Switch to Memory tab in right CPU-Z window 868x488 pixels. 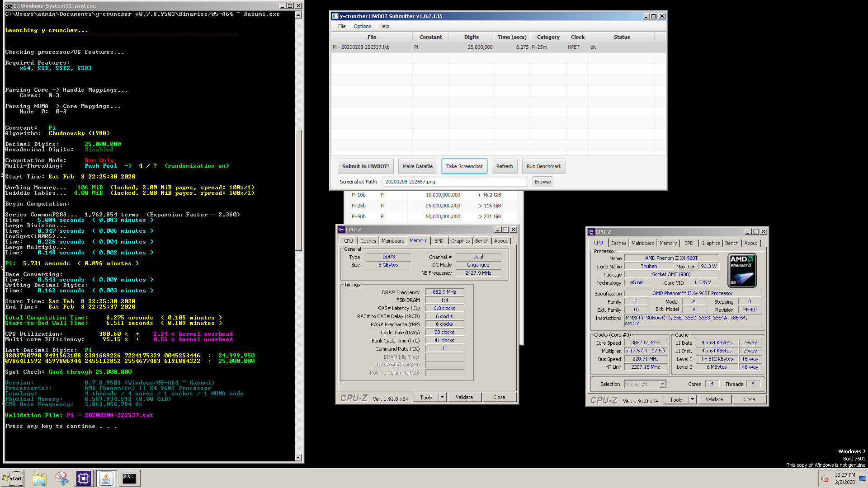pos(668,243)
